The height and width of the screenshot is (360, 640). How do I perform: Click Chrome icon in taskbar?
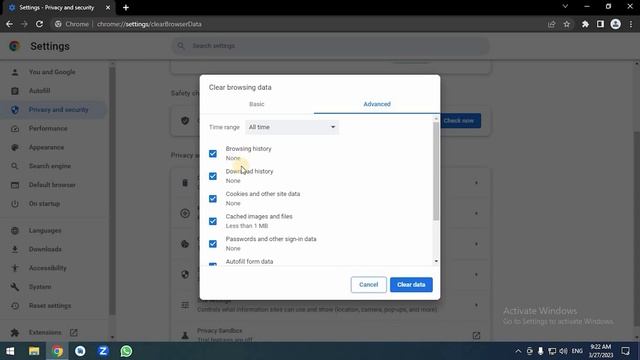(x=57, y=351)
